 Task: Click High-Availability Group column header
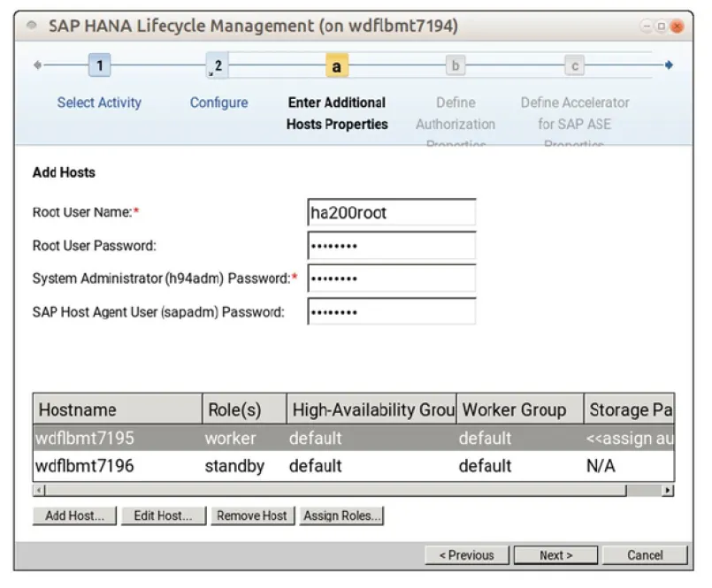(371, 409)
